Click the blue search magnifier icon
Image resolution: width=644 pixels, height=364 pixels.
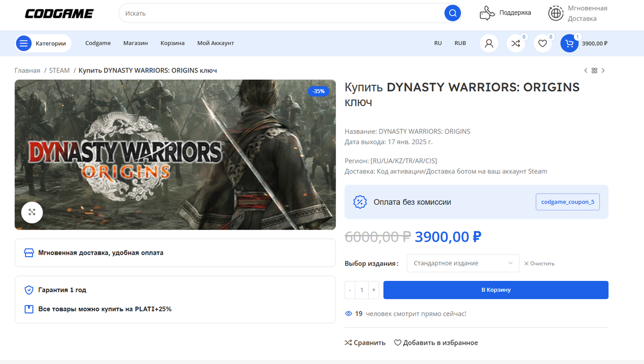(452, 13)
